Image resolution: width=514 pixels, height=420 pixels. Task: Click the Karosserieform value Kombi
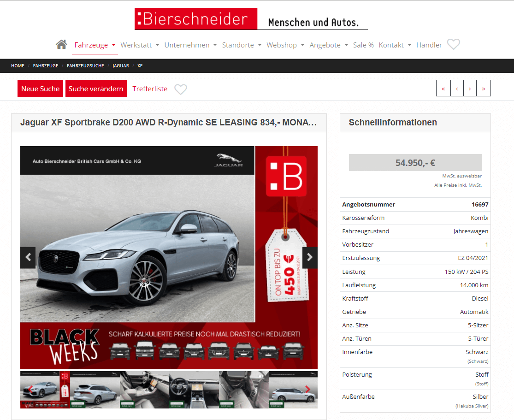pyautogui.click(x=479, y=218)
